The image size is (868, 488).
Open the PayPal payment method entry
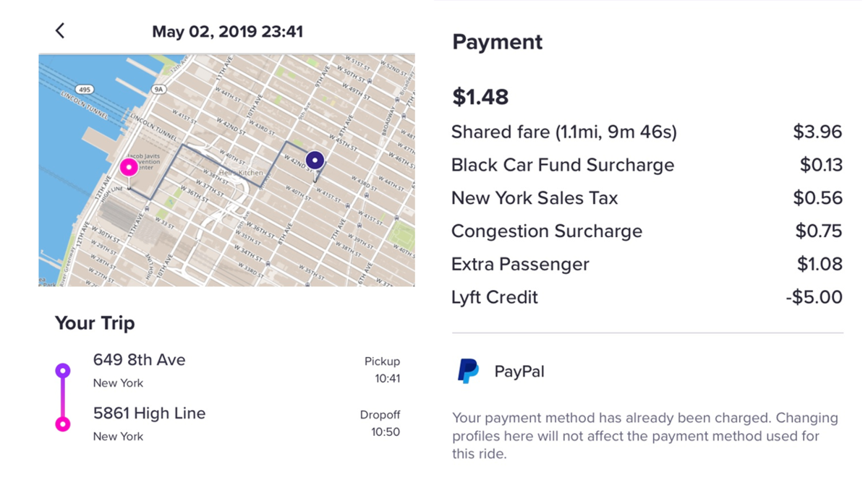[517, 370]
